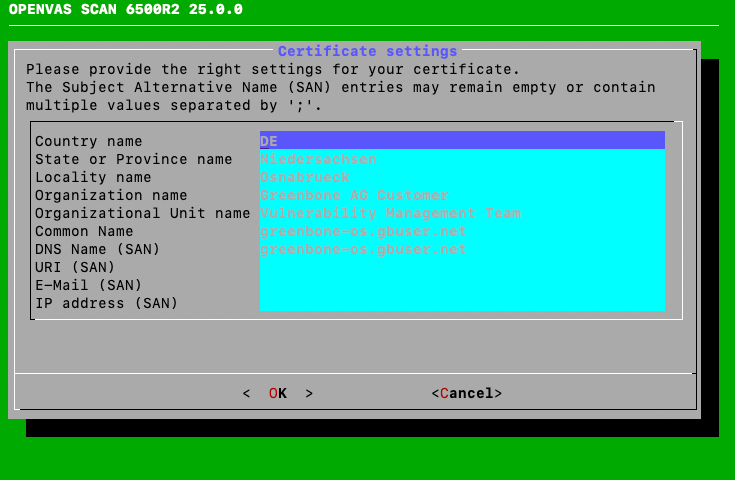Select the State or Province input showing Niedersachsen
Image resolution: width=735 pixels, height=480 pixels.
pos(461,159)
